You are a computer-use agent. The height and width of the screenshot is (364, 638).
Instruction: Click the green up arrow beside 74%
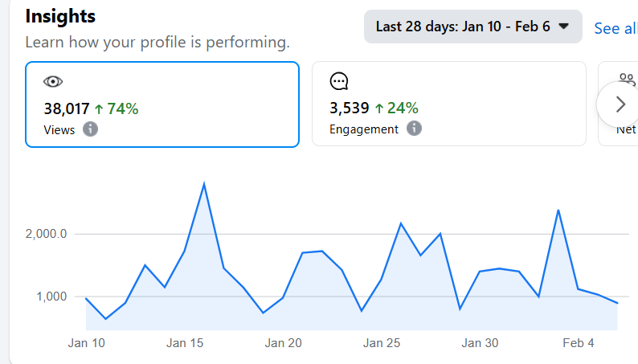point(99,108)
